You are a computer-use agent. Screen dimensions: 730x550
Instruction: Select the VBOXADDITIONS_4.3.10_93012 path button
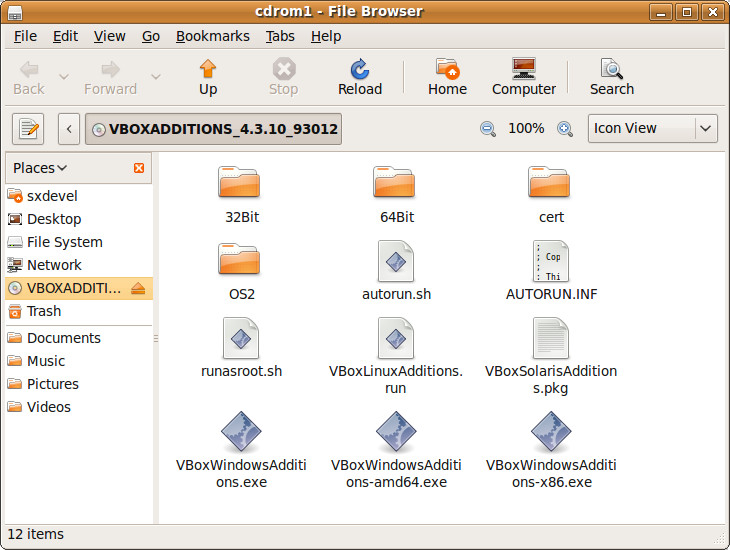pyautogui.click(x=214, y=129)
